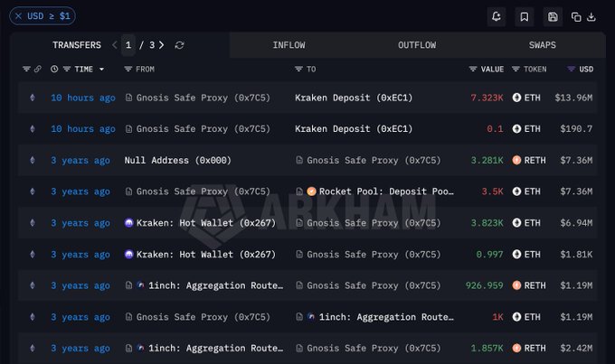Click the chain link icon in header
This screenshot has height=364, width=615.
(38, 69)
